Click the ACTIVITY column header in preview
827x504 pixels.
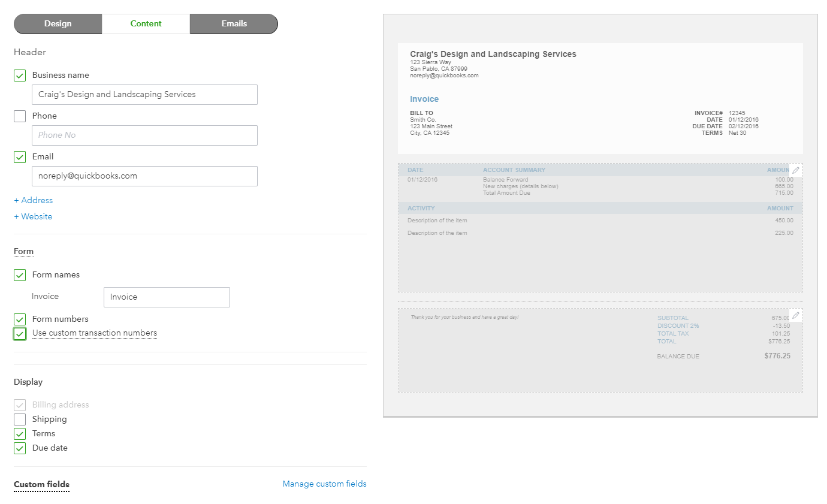pyautogui.click(x=421, y=209)
